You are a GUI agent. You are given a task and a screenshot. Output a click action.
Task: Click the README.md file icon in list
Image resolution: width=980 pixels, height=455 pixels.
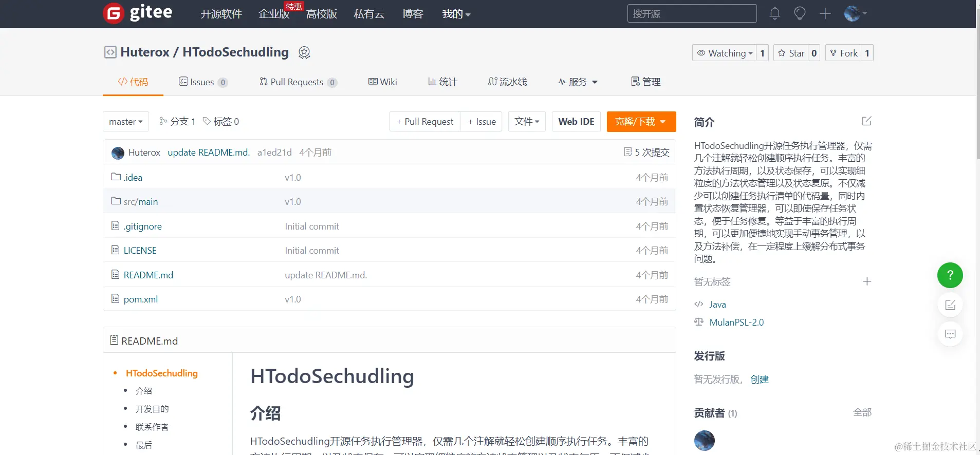[116, 274]
